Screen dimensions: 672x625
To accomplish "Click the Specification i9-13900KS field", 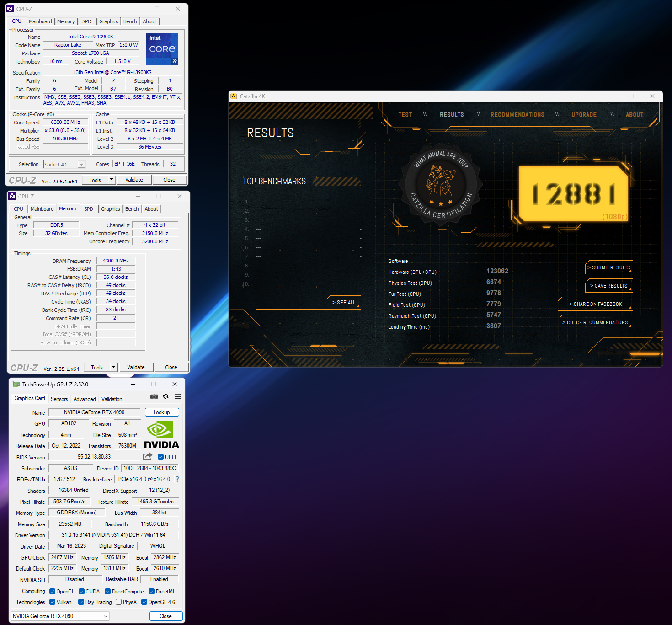I will [112, 72].
